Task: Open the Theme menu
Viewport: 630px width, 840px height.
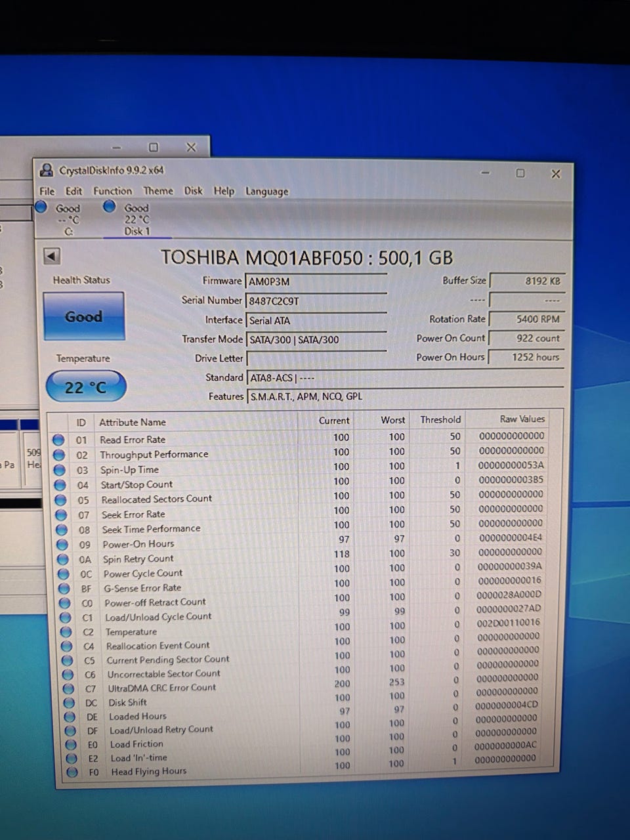Action: click(x=158, y=191)
